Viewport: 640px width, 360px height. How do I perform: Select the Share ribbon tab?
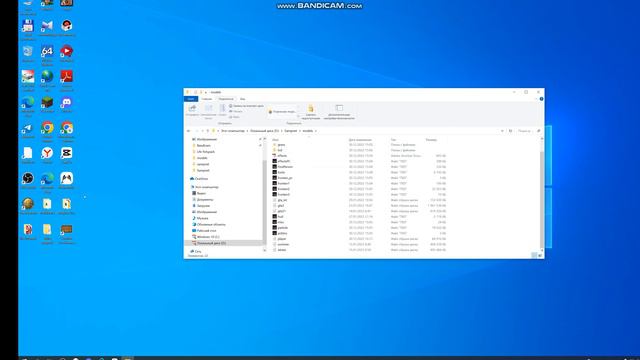pos(226,99)
